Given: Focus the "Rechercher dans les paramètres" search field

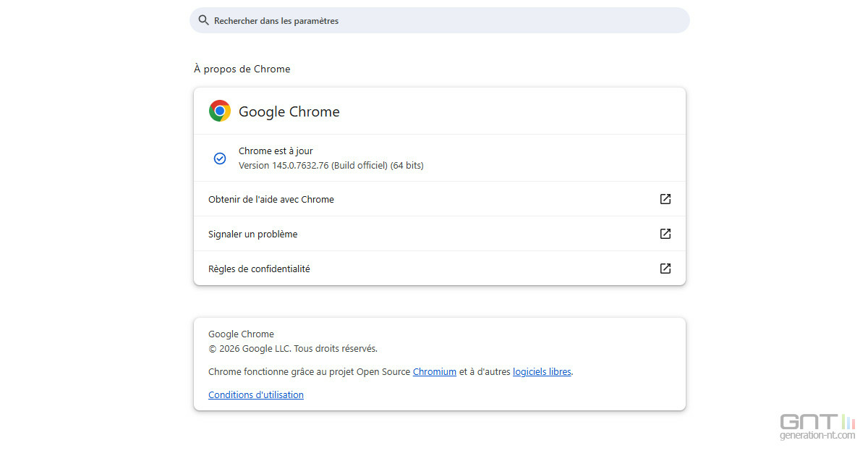Looking at the screenshot, I should click(x=434, y=20).
